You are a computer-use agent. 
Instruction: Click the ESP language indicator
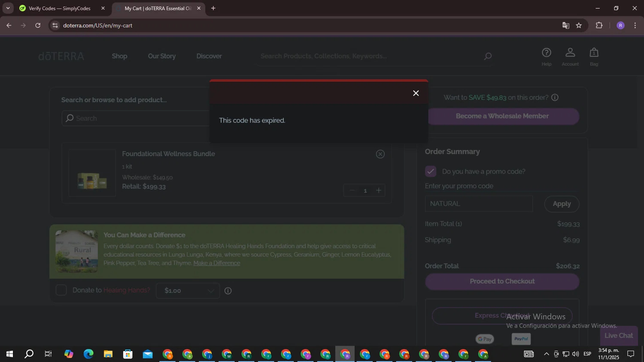[x=587, y=354]
